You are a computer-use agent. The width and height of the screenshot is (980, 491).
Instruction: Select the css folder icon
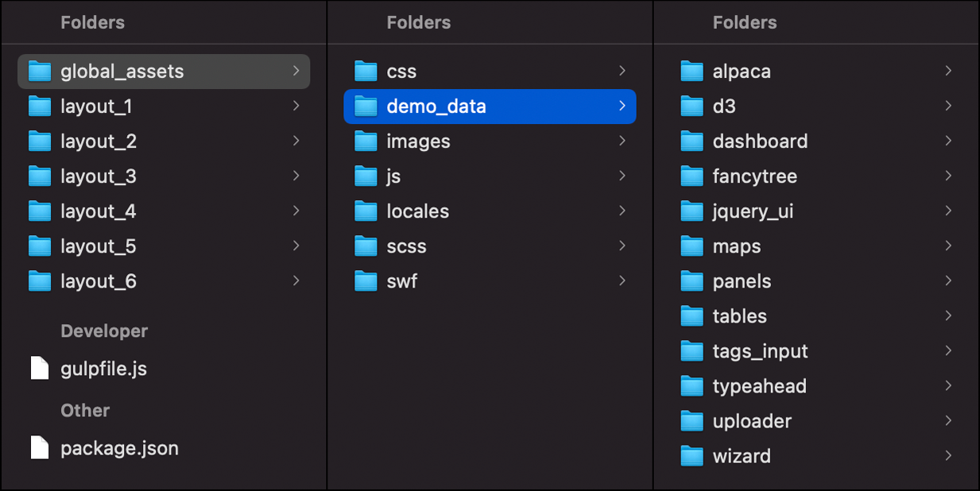pos(366,72)
